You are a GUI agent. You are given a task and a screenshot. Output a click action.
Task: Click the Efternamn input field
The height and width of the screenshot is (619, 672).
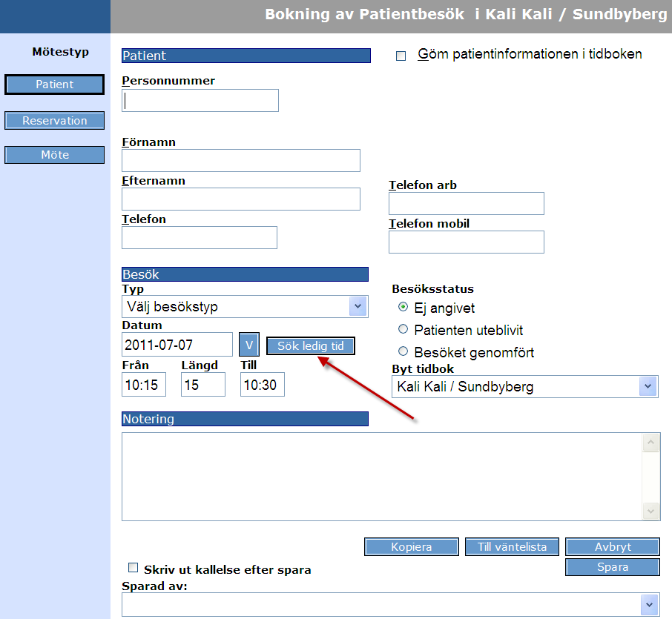pyautogui.click(x=241, y=199)
